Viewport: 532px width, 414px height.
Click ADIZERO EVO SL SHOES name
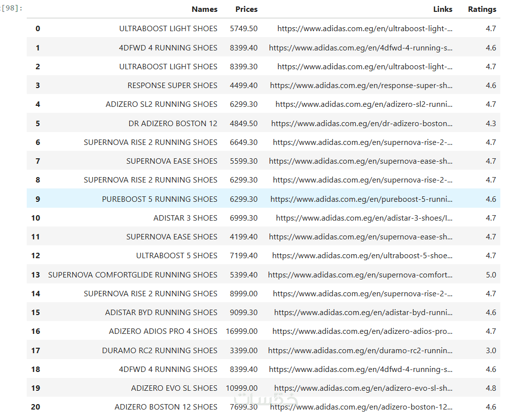(x=174, y=388)
